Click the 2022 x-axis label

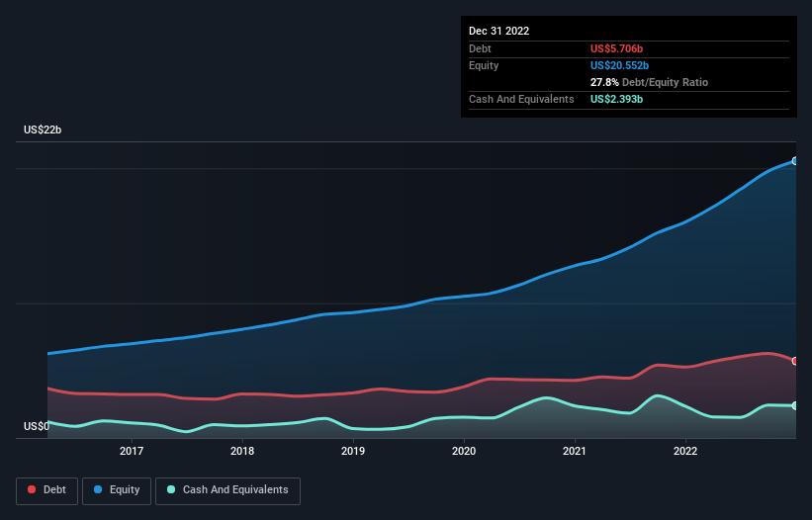pos(685,451)
